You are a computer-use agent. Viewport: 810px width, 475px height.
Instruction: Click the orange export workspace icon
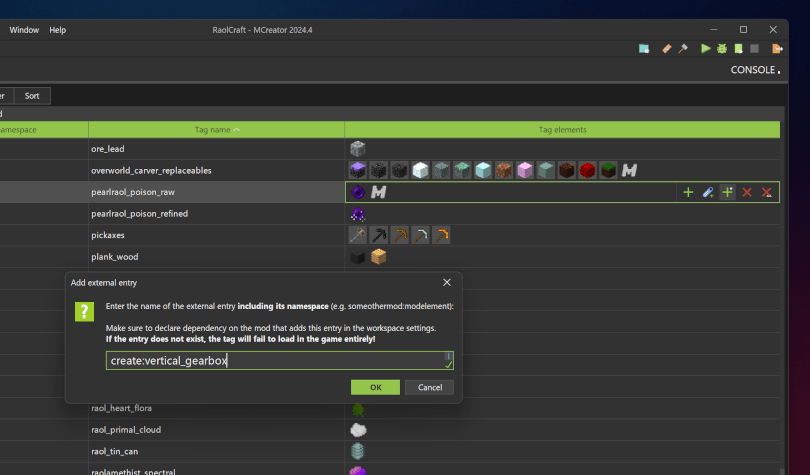tap(777, 49)
